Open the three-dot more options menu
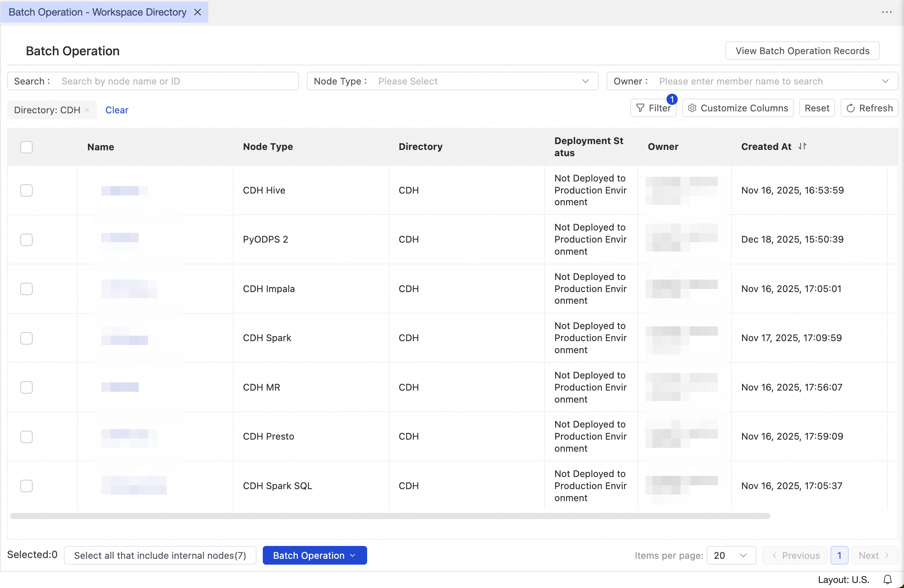The height and width of the screenshot is (588, 904). (887, 12)
